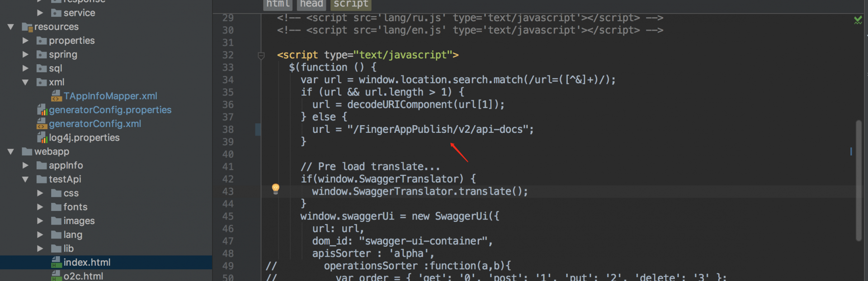
Task: Click the service folder icon
Action: (x=56, y=13)
